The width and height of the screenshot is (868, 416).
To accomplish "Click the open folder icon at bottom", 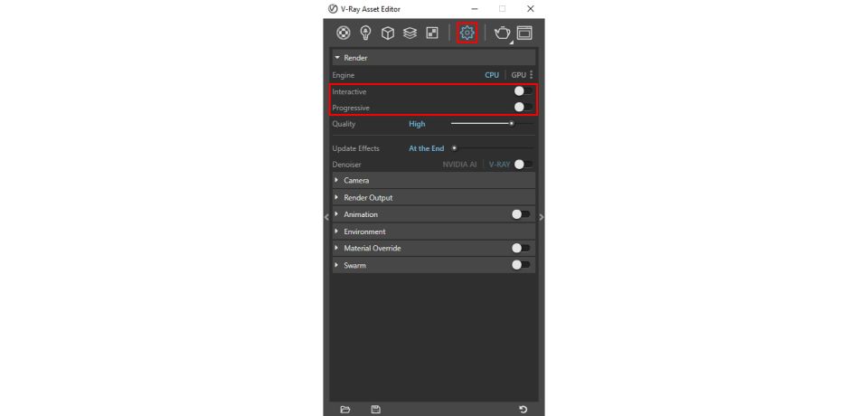I will [344, 410].
